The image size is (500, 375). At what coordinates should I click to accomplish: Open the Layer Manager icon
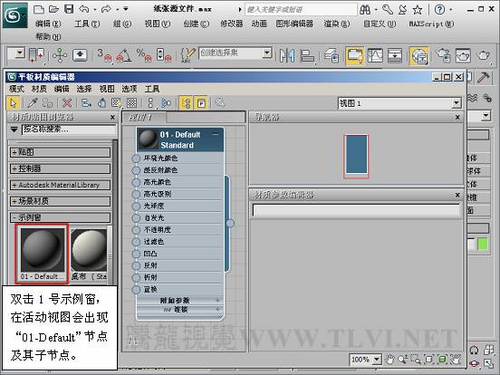coord(331,55)
